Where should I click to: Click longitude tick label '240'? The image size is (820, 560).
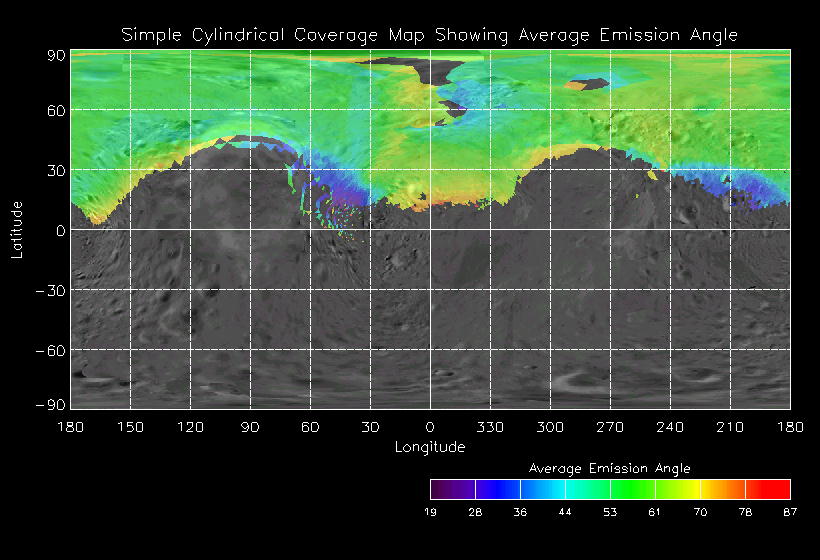[670, 427]
